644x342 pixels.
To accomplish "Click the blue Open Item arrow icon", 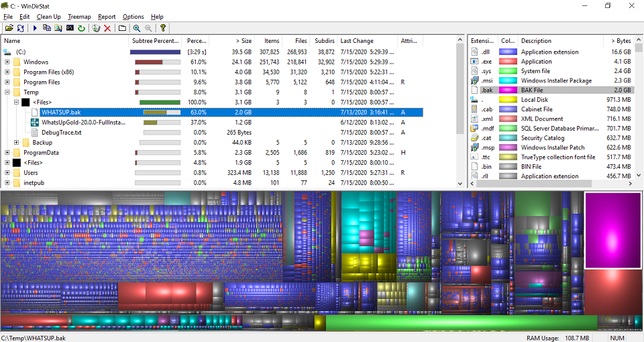I will 35,28.
